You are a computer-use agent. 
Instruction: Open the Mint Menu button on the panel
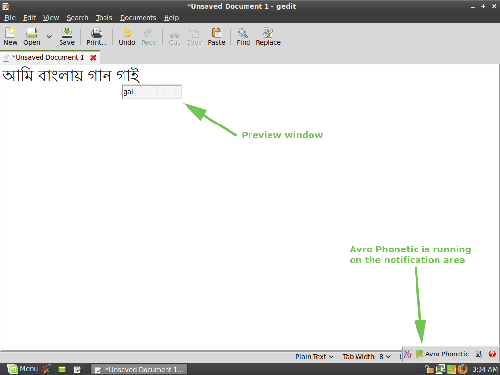(x=23, y=369)
